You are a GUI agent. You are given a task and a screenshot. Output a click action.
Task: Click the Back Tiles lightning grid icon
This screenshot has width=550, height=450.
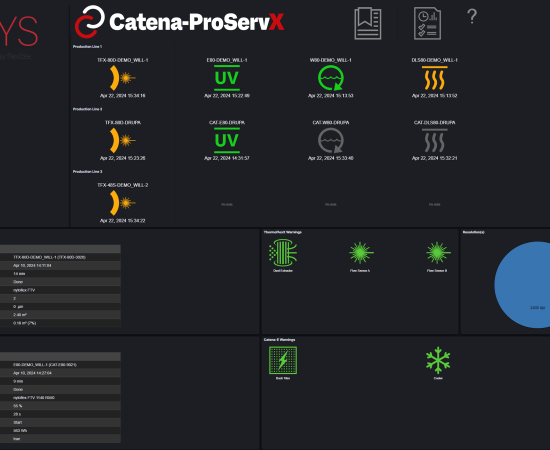coord(283,360)
